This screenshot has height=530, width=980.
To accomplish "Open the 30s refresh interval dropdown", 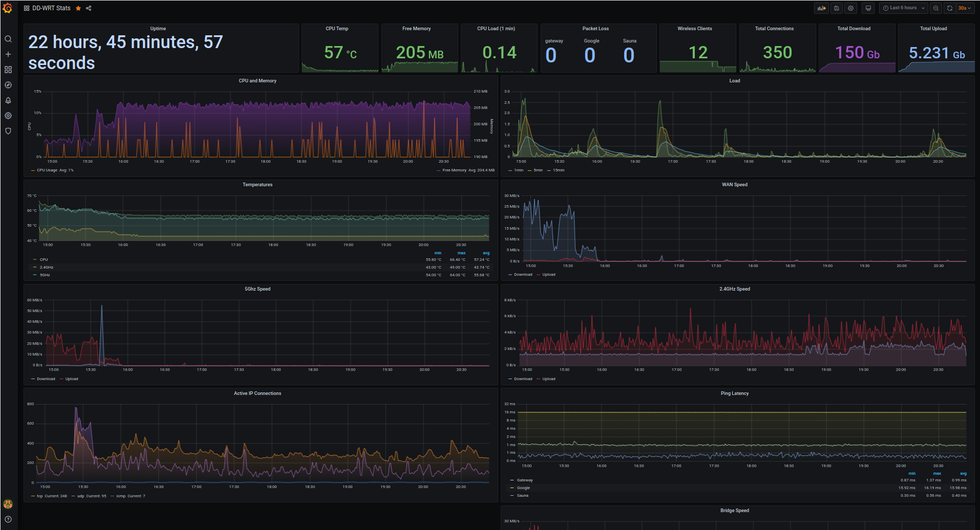I will [x=965, y=8].
